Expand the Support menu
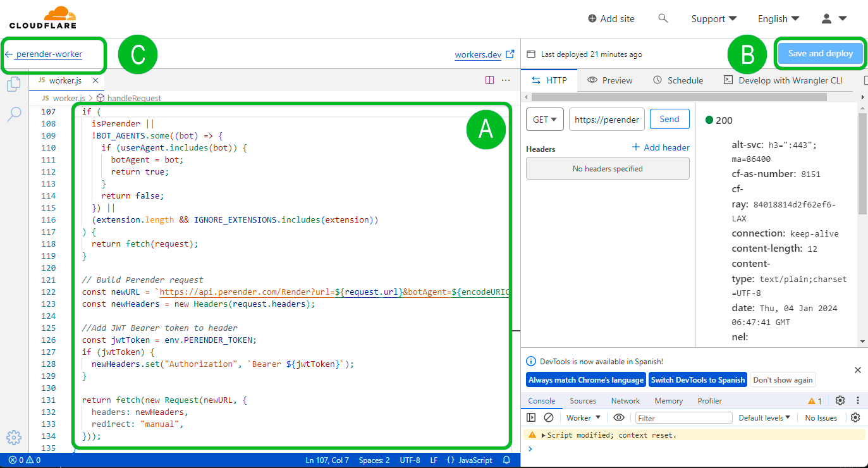The width and height of the screenshot is (868, 468). click(x=714, y=18)
